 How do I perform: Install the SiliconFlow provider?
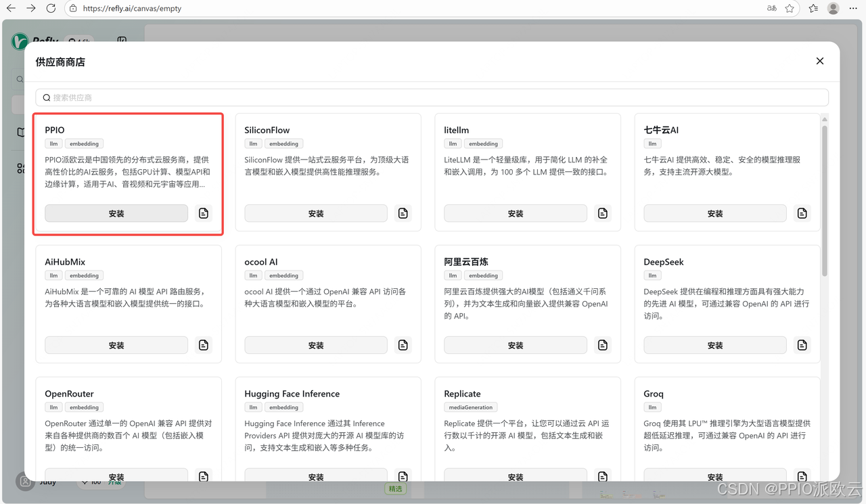[316, 213]
